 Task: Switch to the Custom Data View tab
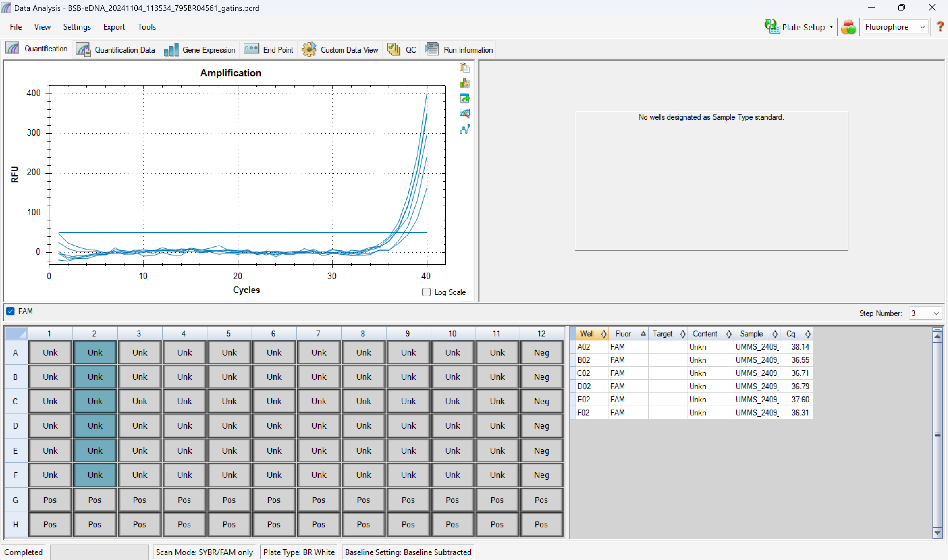(x=340, y=50)
